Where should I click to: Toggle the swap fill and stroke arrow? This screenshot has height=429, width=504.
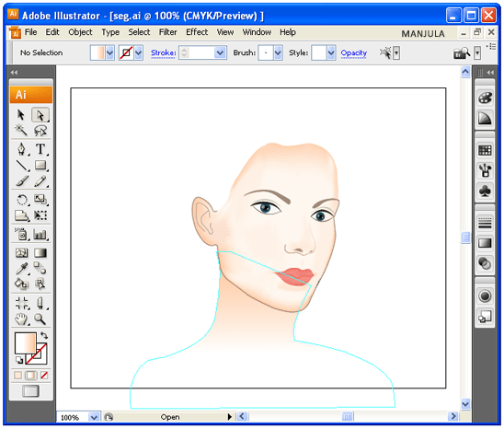tap(44, 335)
